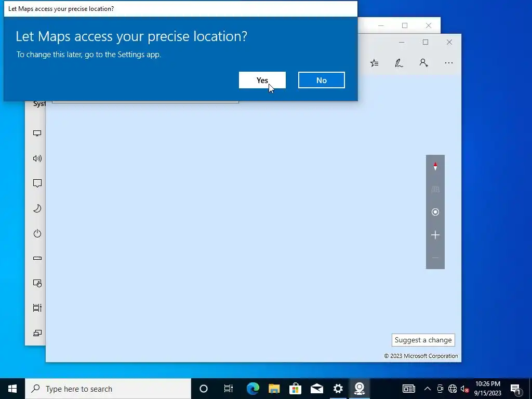This screenshot has width=532, height=399.
Task: Open Power & sleep icon in Settings
Action: point(37,233)
